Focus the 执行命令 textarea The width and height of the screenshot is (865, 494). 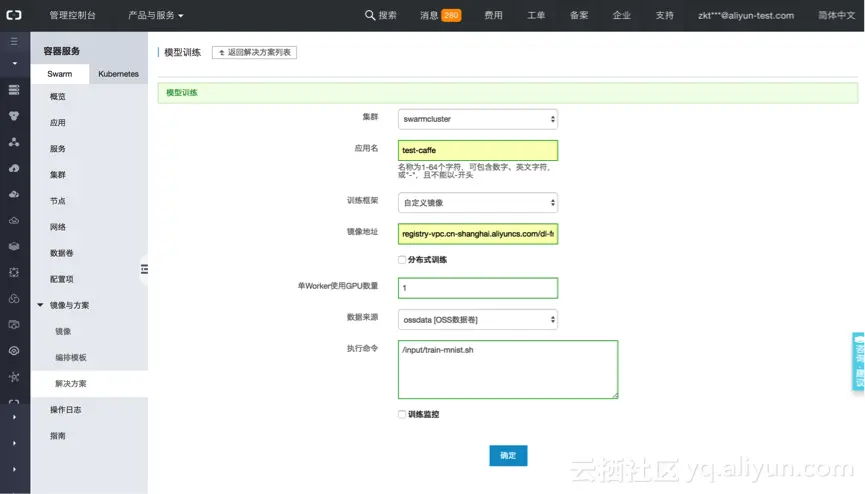click(508, 369)
